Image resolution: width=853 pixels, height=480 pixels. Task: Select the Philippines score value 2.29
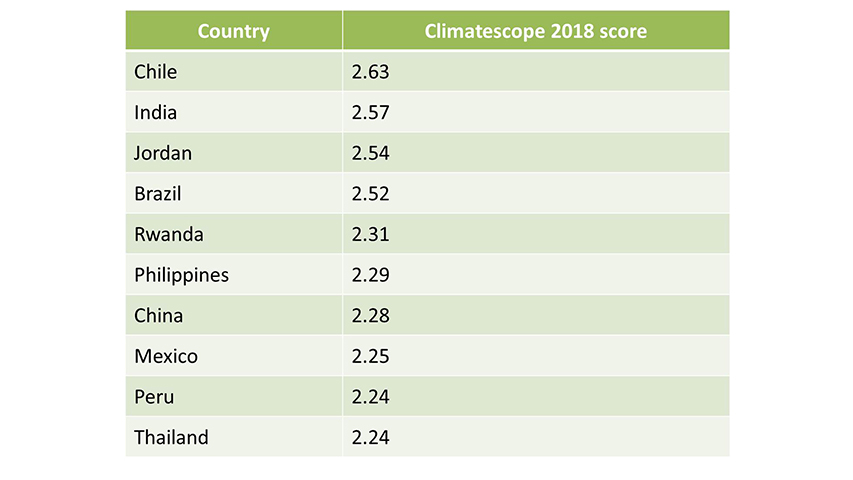click(x=370, y=275)
